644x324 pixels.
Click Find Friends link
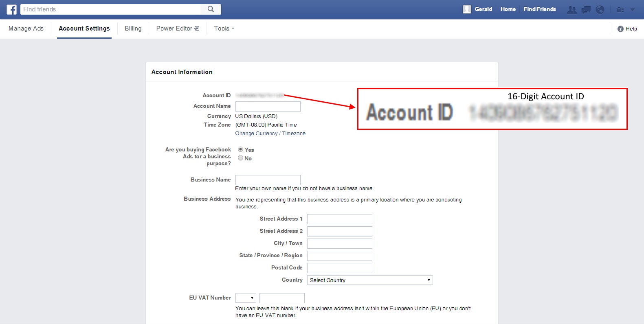[540, 9]
